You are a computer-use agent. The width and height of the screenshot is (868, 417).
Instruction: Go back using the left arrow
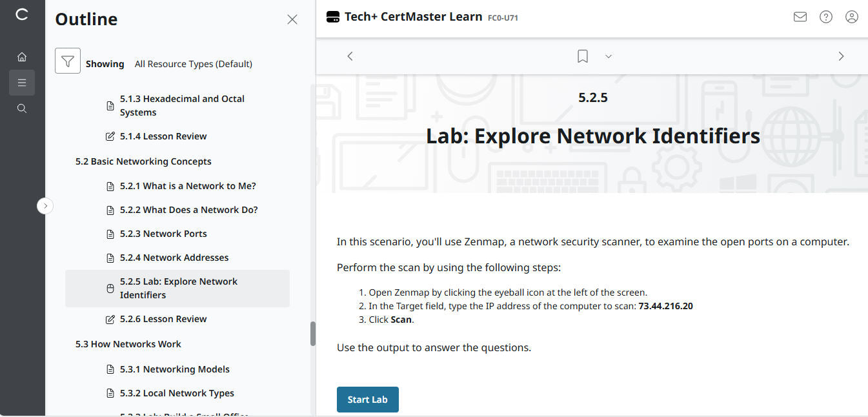(x=350, y=56)
